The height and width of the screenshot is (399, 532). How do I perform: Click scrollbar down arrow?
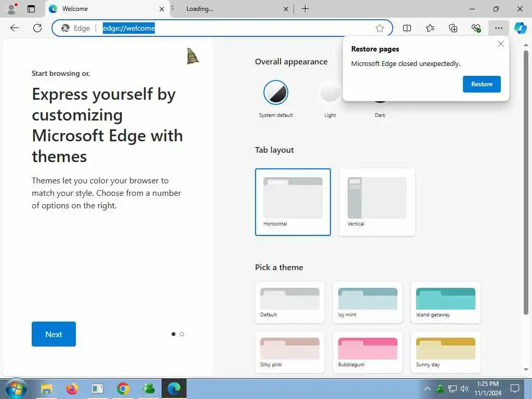click(526, 370)
